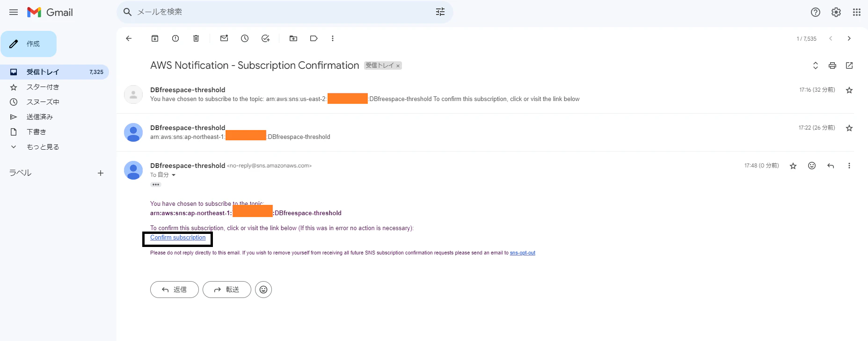
Task: Open the main menu hamburger icon
Action: coord(14,12)
